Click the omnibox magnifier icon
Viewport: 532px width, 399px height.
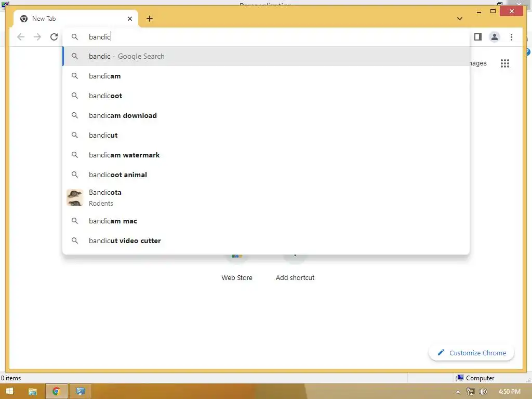tap(75, 37)
